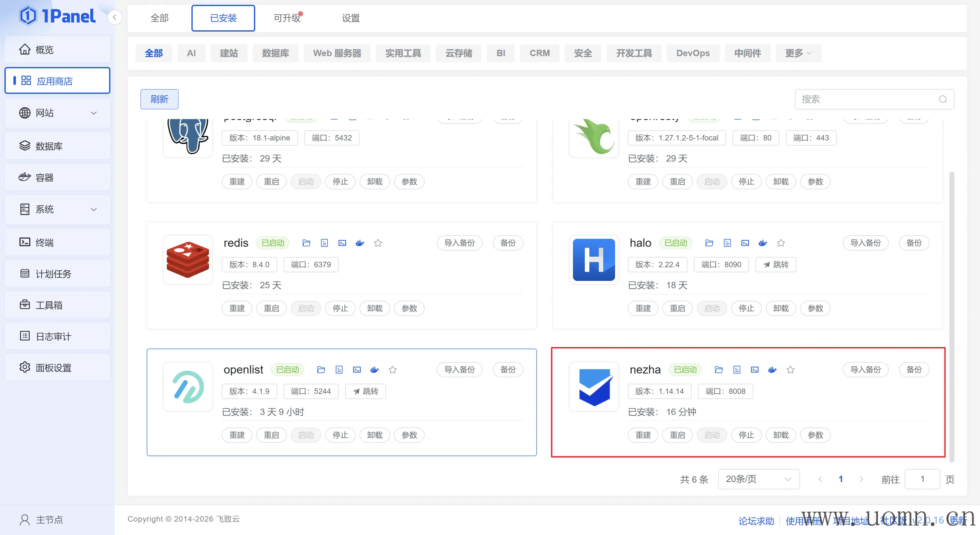Favorite the redis app with star
The height and width of the screenshot is (535, 980).
click(378, 243)
